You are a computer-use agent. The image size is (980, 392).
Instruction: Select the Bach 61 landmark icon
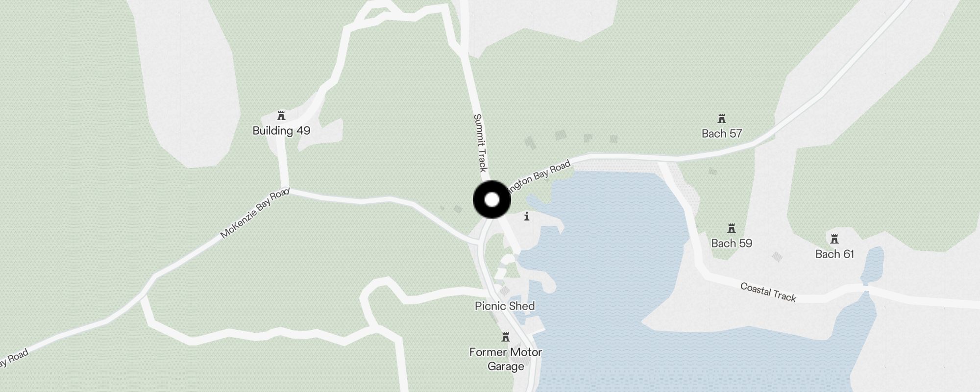834,240
